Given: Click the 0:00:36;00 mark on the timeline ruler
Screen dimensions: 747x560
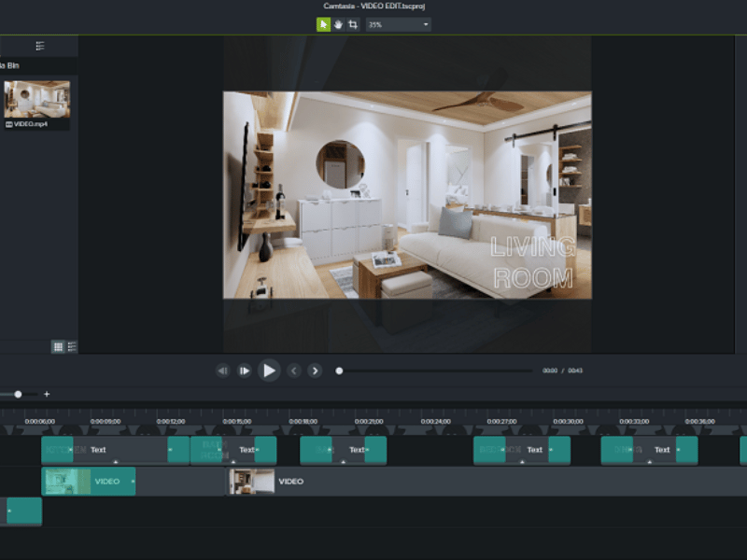Looking at the screenshot, I should 699,422.
